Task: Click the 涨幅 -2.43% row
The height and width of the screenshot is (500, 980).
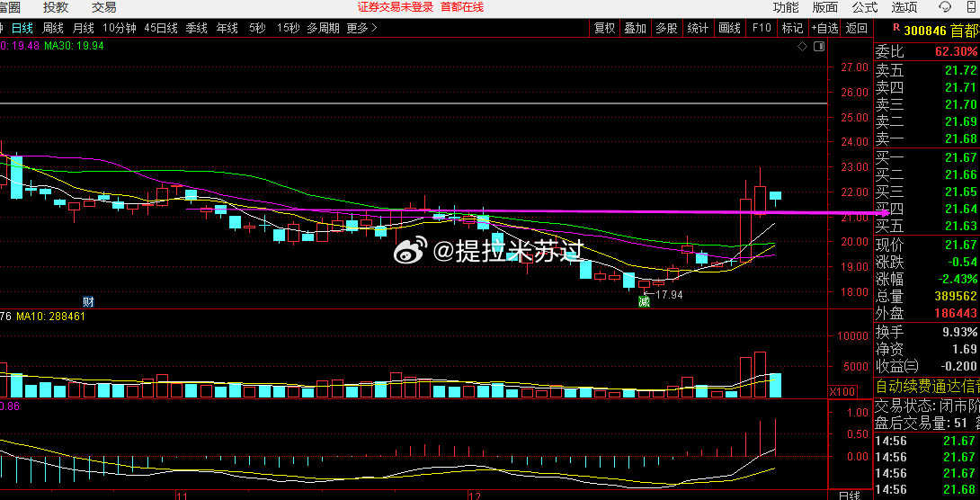Action: point(927,279)
